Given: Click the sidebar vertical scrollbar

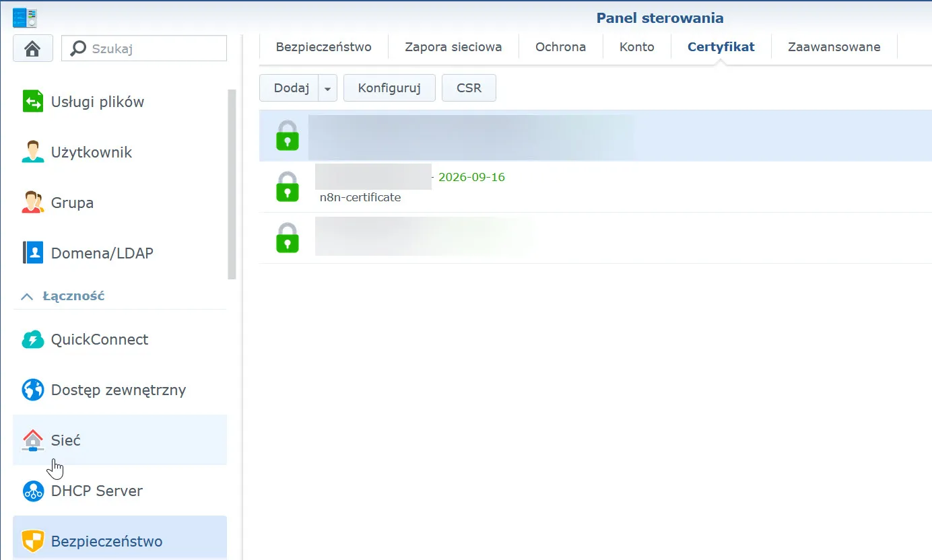Looking at the screenshot, I should (x=232, y=184).
